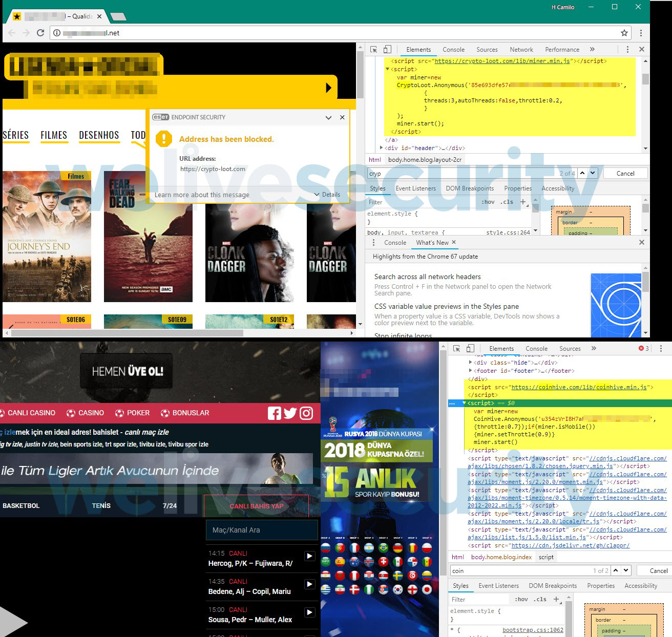Click HEMEN ÜYE OL button
Screen dimensions: 672x637
128,371
